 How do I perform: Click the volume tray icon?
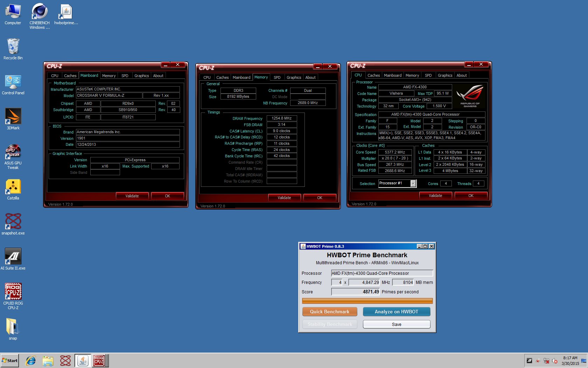point(555,361)
